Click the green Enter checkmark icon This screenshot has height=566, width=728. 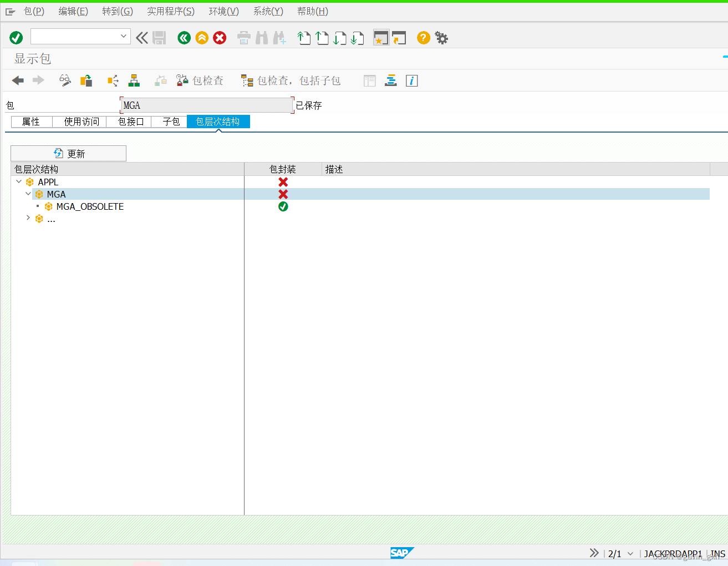click(16, 38)
